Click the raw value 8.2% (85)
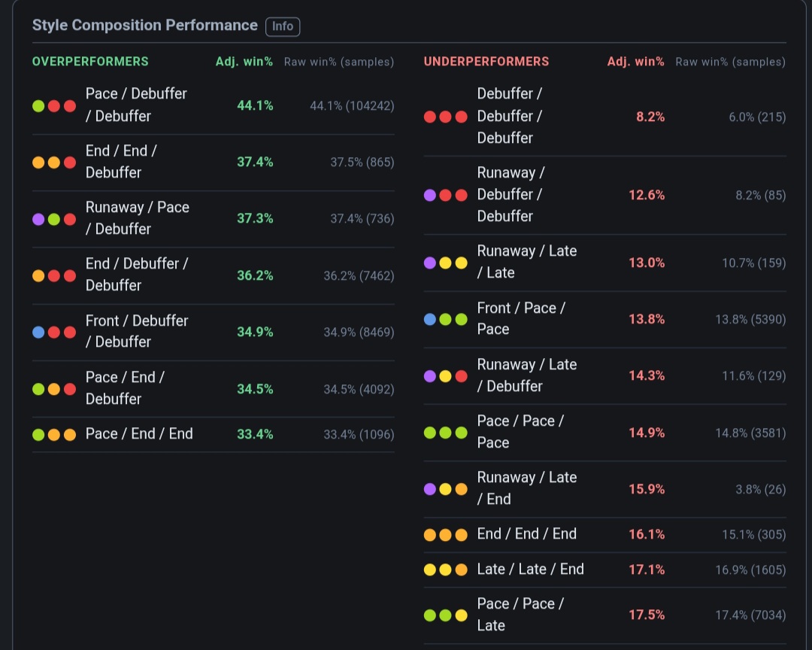The width and height of the screenshot is (812, 650). point(761,196)
